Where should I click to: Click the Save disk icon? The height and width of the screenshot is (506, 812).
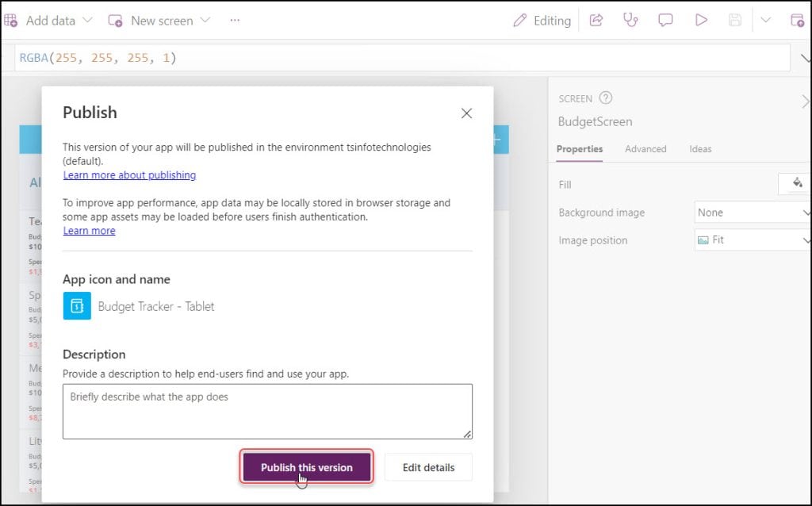(x=735, y=20)
